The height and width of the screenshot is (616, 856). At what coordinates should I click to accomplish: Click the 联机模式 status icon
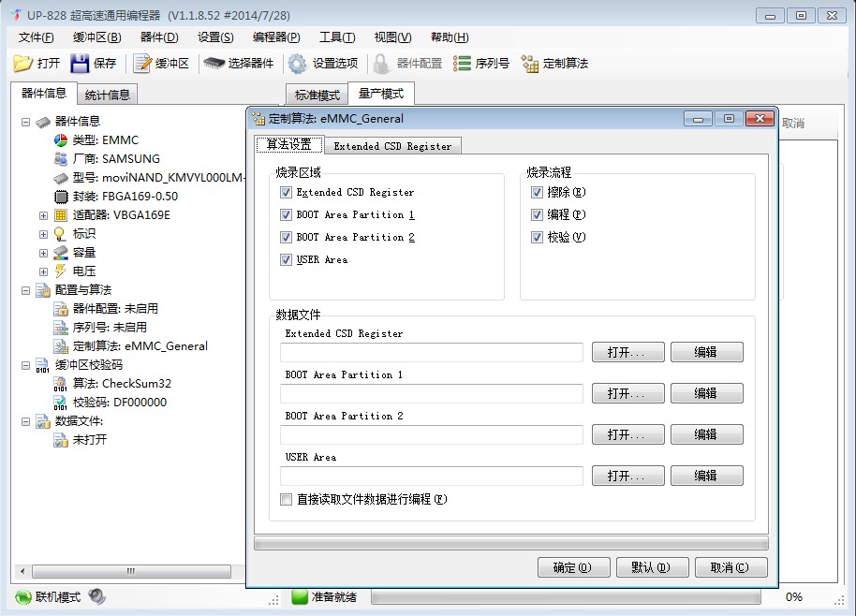coord(22,597)
